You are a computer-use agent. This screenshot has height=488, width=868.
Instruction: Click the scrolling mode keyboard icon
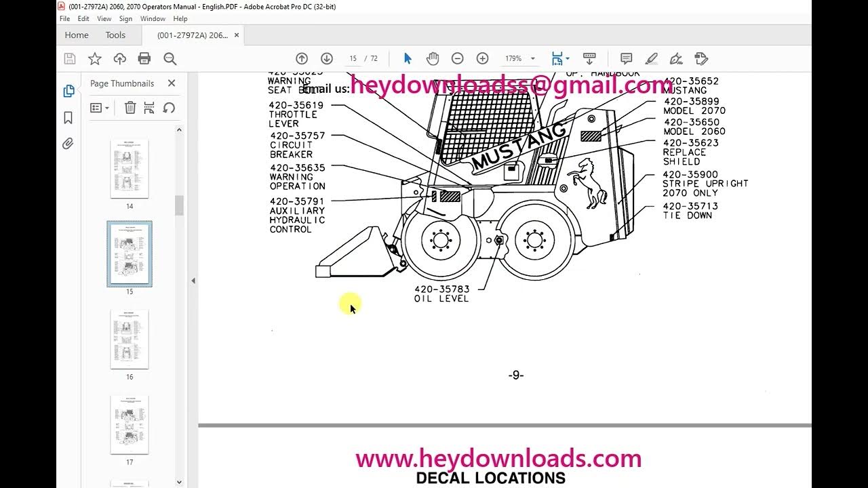589,59
